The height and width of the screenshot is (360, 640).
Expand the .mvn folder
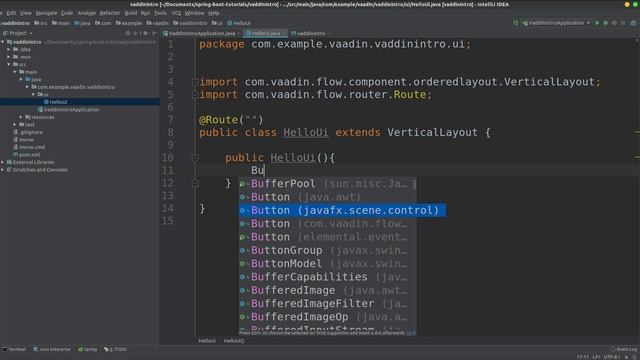point(9,57)
